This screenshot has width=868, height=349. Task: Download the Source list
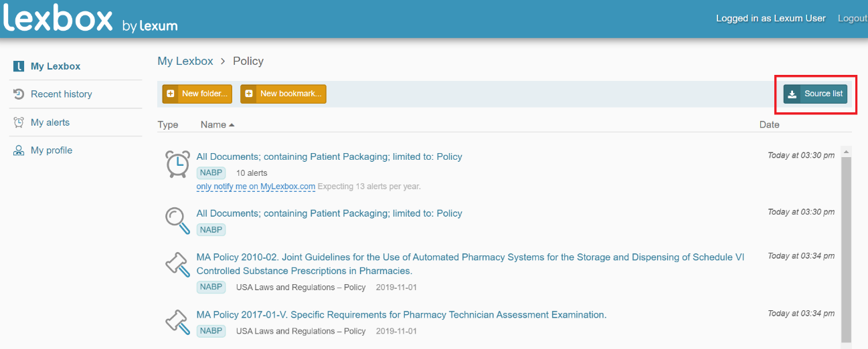click(815, 94)
